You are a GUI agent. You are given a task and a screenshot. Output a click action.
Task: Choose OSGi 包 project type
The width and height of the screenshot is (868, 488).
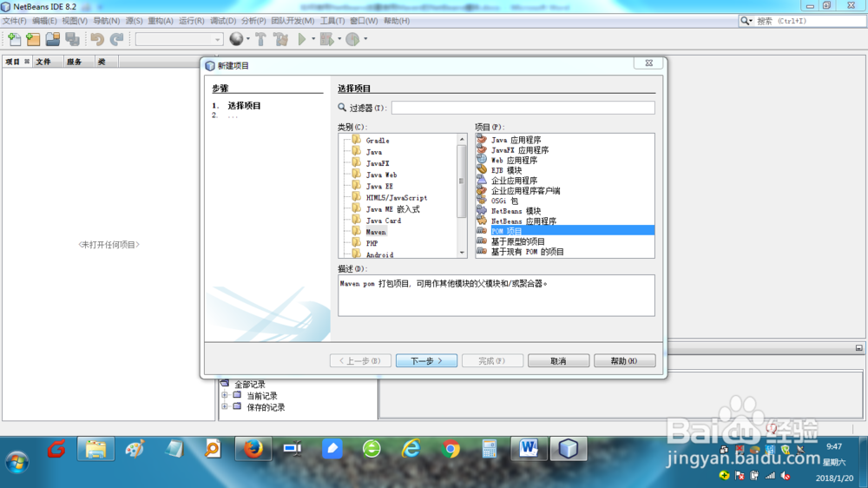504,201
